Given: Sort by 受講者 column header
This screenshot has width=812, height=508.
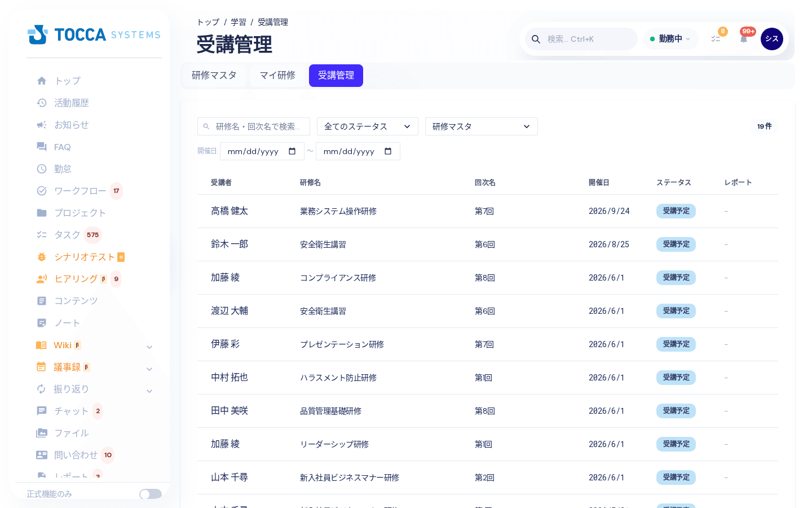Looking at the screenshot, I should tap(221, 182).
